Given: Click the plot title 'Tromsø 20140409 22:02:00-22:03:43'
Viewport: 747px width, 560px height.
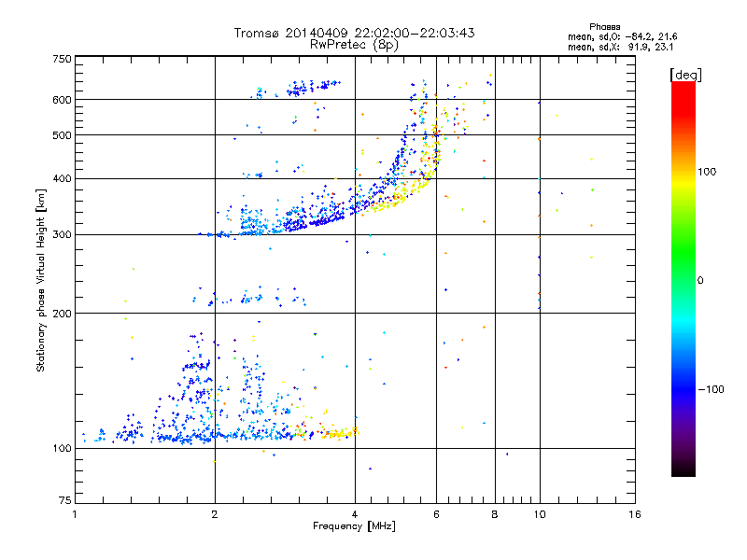Looking at the screenshot, I should coord(354,33).
